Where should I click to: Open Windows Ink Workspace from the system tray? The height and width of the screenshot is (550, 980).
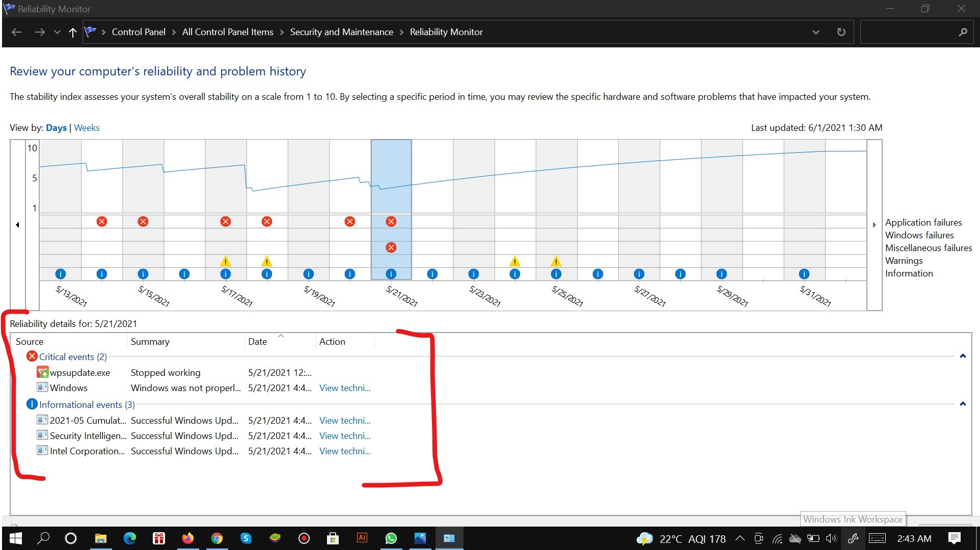(x=853, y=538)
